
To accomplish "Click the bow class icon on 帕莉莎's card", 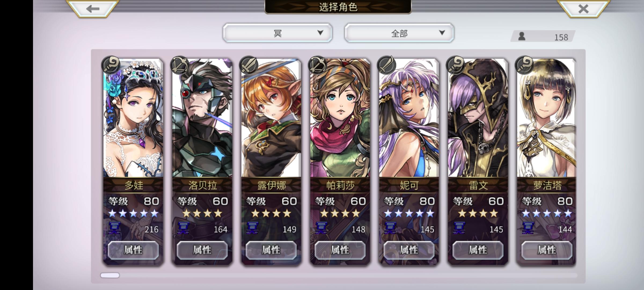I will coord(317,65).
